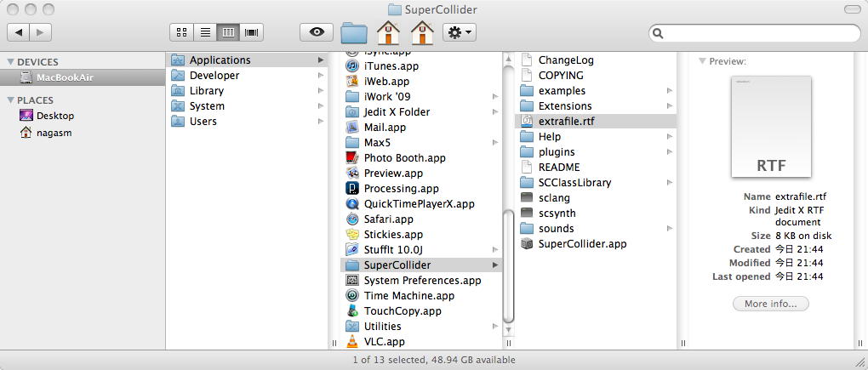This screenshot has width=868, height=370.
Task: Click the Mail.app stamp icon
Action: pyautogui.click(x=352, y=128)
